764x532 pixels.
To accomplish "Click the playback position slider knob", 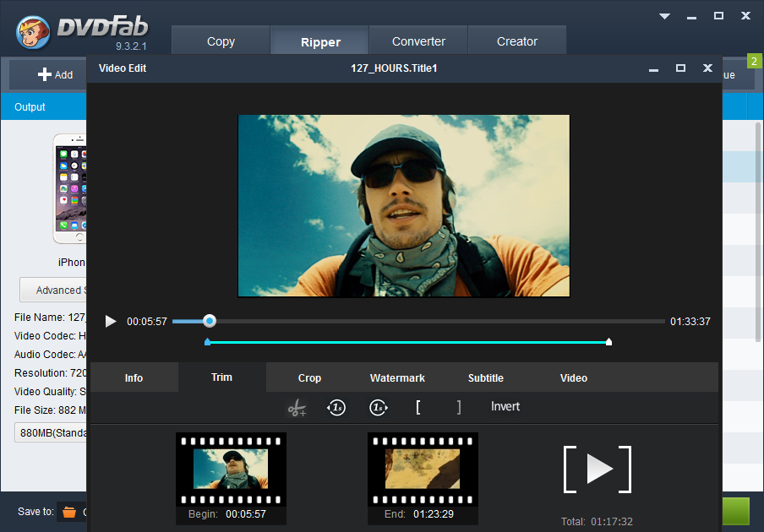I will [x=210, y=321].
